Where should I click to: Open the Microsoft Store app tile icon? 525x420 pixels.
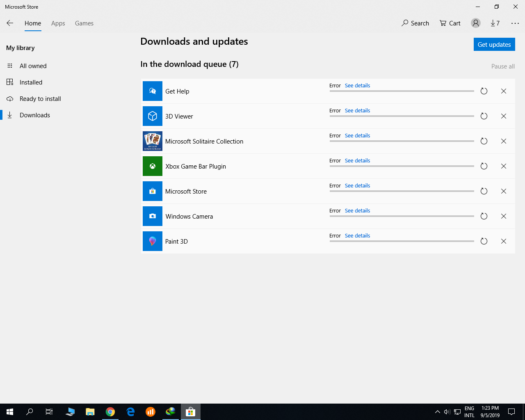point(153,191)
